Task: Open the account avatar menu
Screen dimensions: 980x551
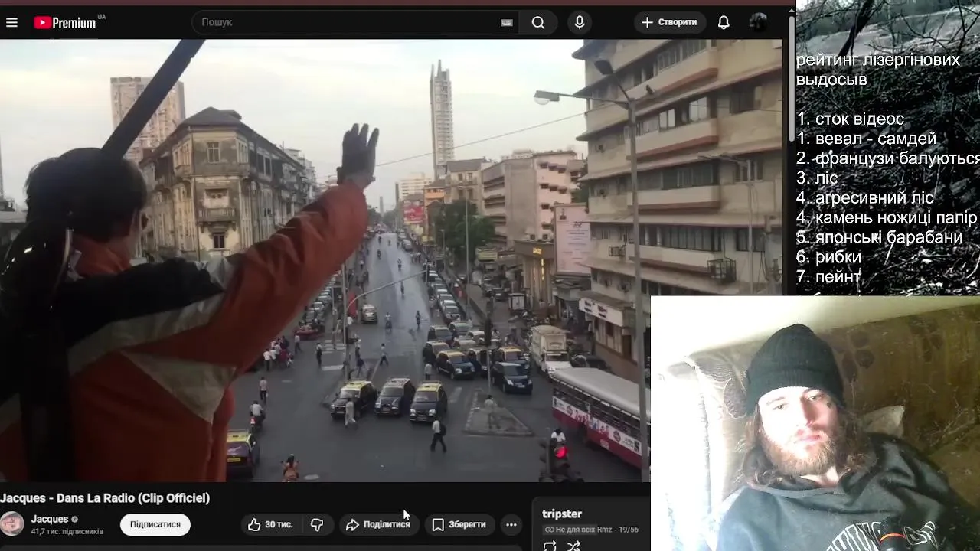Action: point(758,22)
